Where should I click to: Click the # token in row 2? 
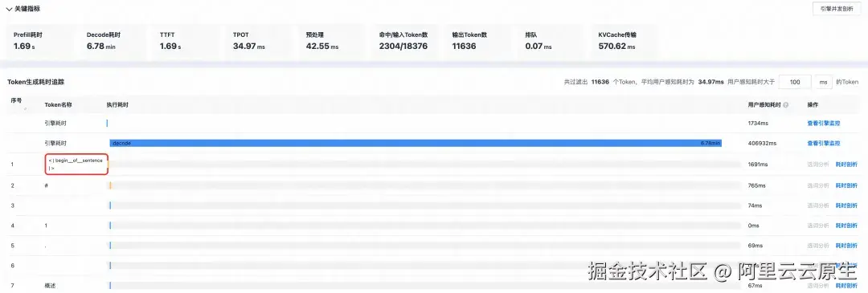pyautogui.click(x=46, y=185)
